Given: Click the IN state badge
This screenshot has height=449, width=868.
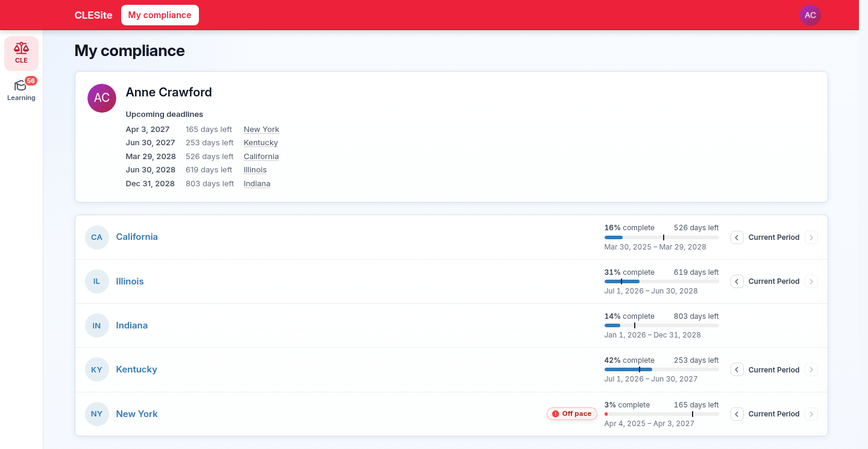Looking at the screenshot, I should [97, 325].
